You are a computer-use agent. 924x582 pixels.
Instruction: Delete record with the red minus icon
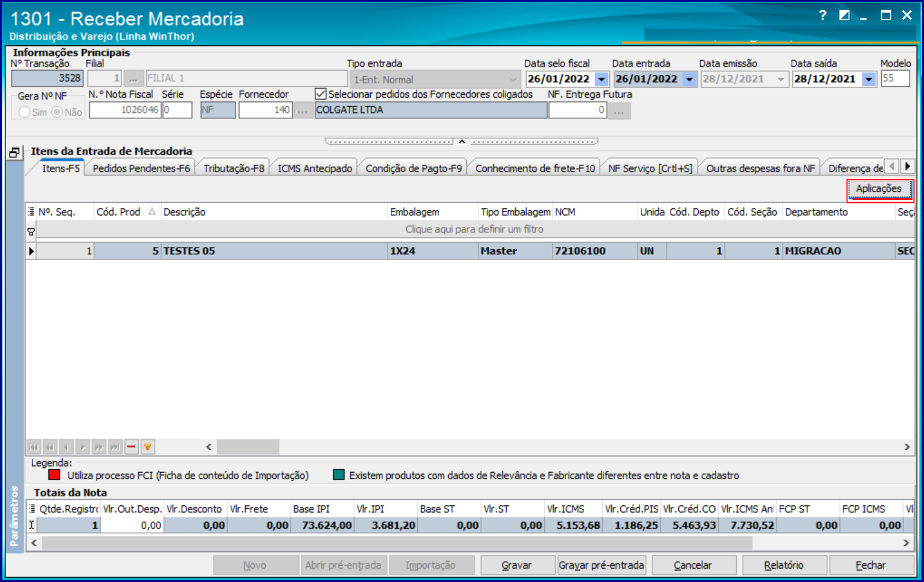[132, 447]
